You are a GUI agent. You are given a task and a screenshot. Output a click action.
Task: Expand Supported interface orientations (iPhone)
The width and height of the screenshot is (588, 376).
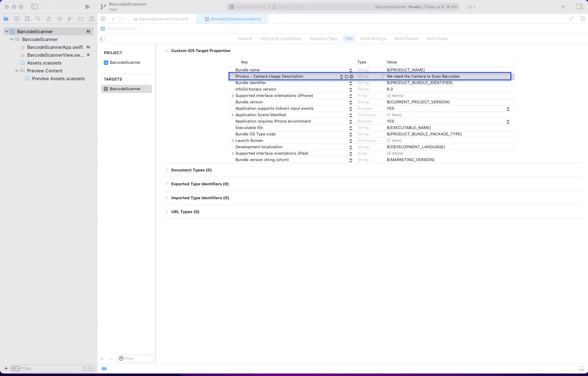(x=233, y=96)
